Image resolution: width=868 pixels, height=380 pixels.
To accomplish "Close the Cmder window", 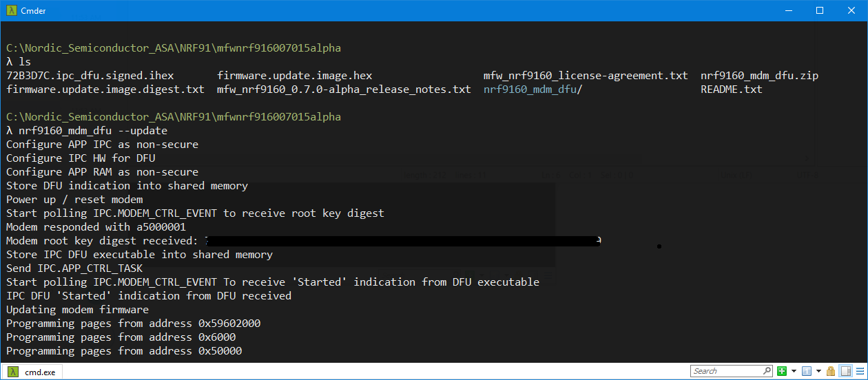I will [x=851, y=10].
